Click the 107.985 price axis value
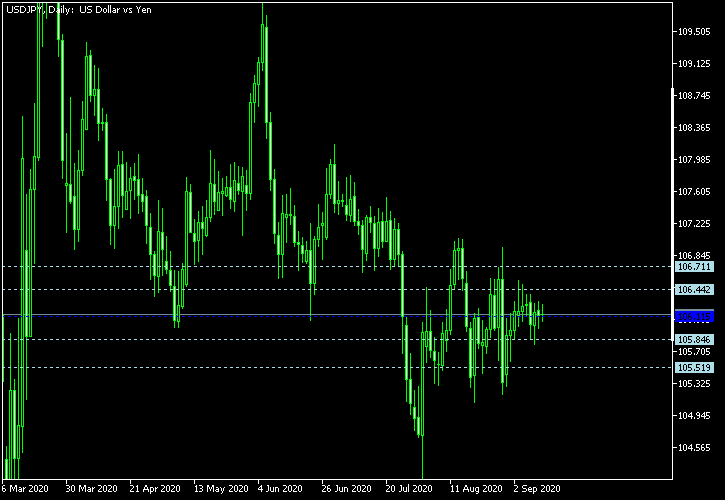This screenshot has width=725, height=500. 694,160
